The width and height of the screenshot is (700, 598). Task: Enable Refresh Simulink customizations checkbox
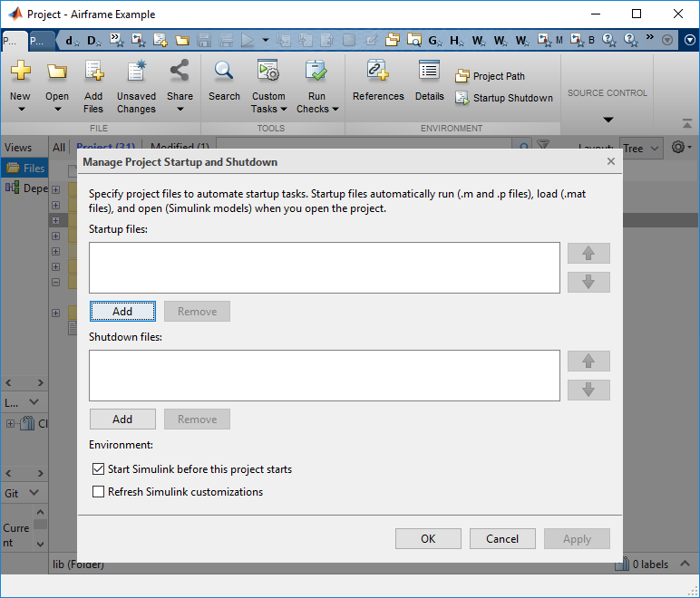[99, 492]
